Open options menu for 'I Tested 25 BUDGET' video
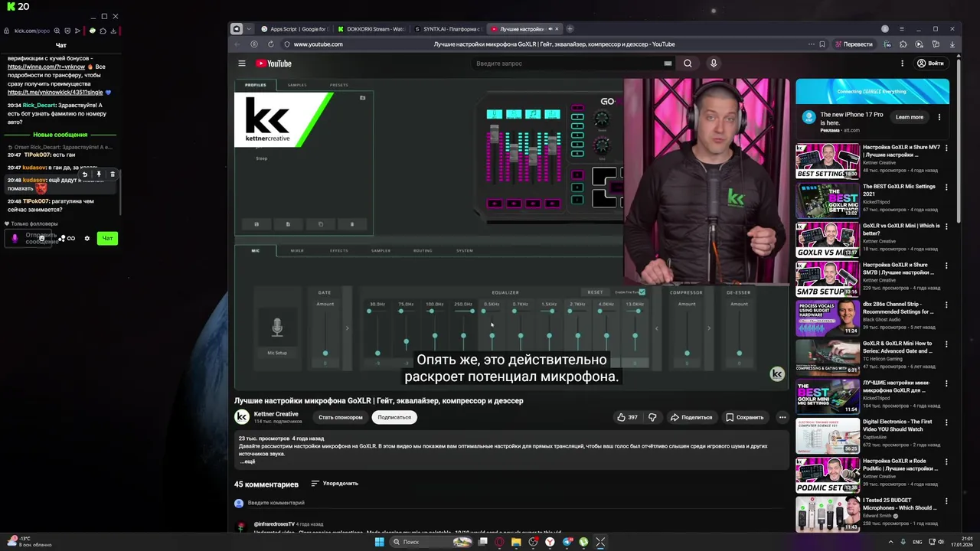The height and width of the screenshot is (551, 980). pyautogui.click(x=946, y=501)
